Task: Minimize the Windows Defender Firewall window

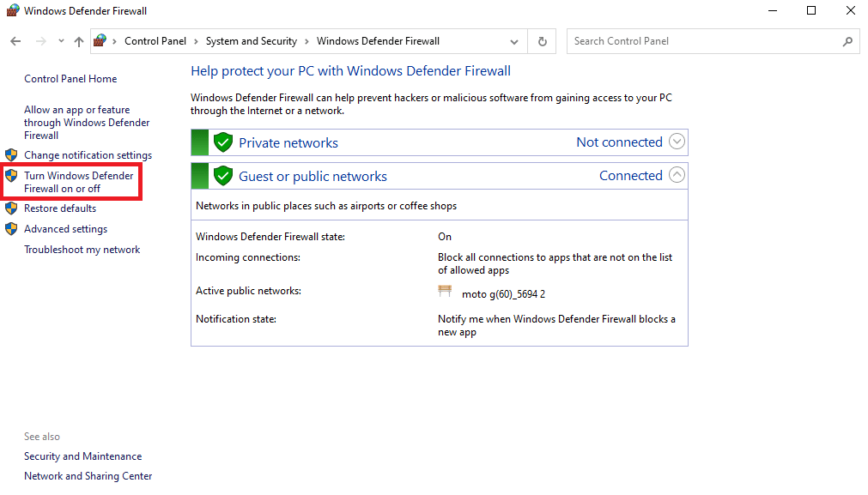Action: (x=773, y=10)
